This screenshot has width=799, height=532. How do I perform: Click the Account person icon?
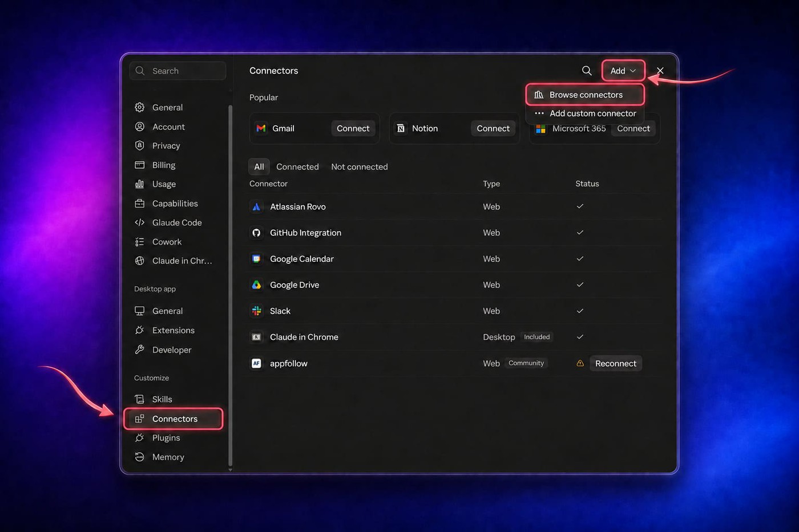[x=139, y=127]
